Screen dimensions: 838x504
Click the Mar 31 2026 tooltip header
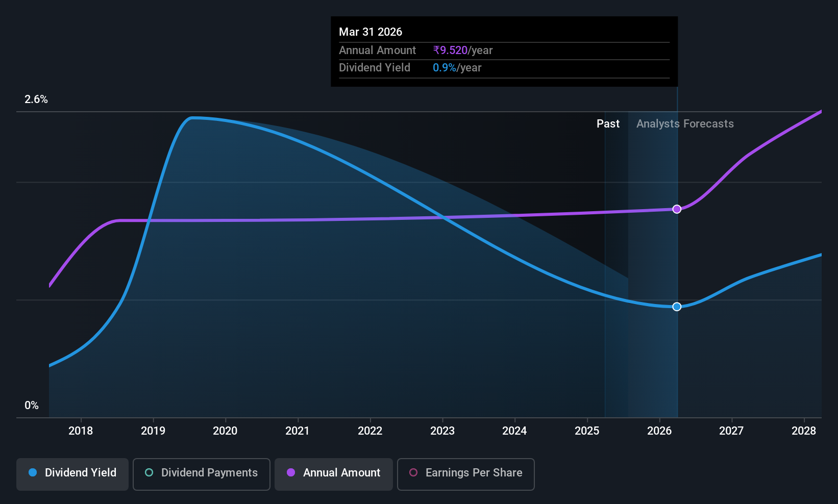tap(371, 32)
